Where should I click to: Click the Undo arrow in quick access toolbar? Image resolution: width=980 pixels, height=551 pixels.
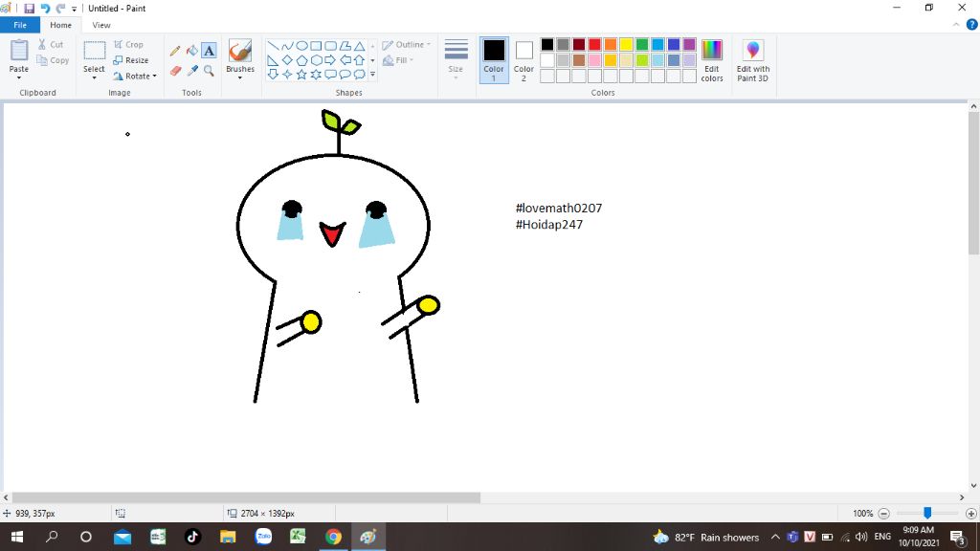point(45,8)
